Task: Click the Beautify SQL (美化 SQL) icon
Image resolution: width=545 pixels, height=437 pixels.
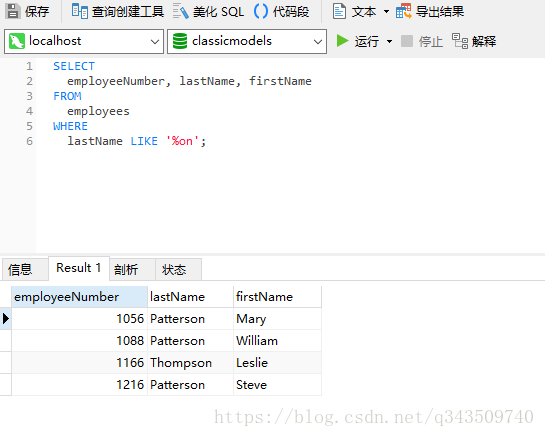Action: coord(181,11)
